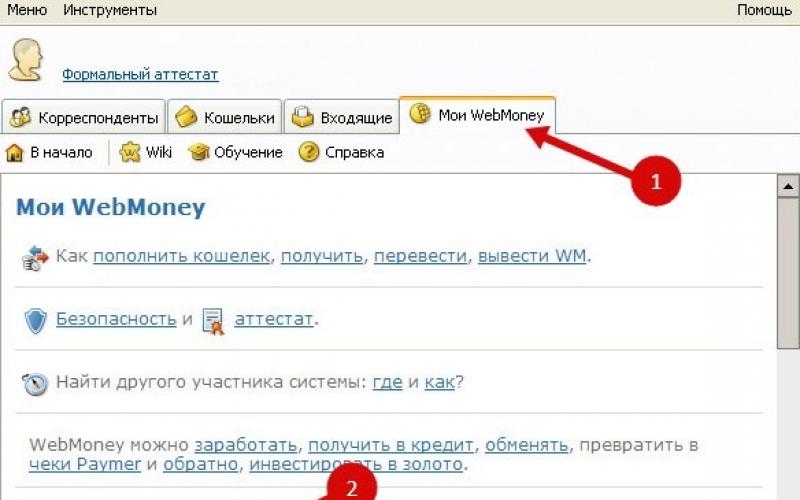Click the Обучение graduation cap icon

click(x=198, y=153)
